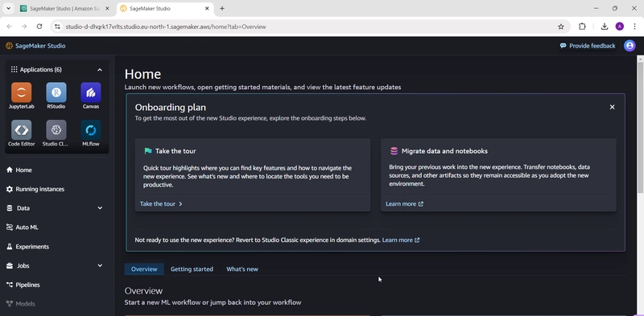
Task: Open the RStudio application
Action: point(56,92)
